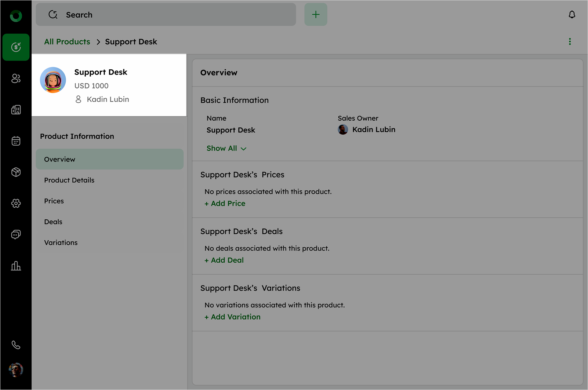Click the Add Deal link
The height and width of the screenshot is (390, 588).
[224, 260]
